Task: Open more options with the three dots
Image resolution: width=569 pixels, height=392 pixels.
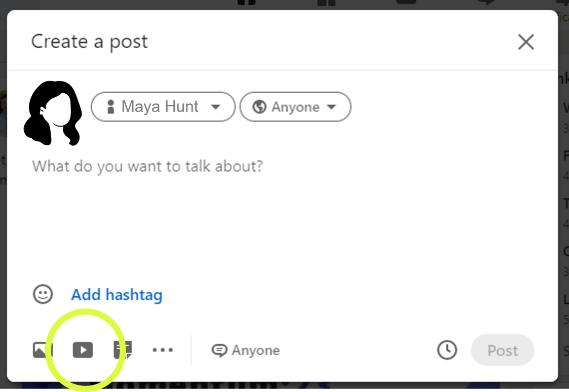Action: click(163, 350)
